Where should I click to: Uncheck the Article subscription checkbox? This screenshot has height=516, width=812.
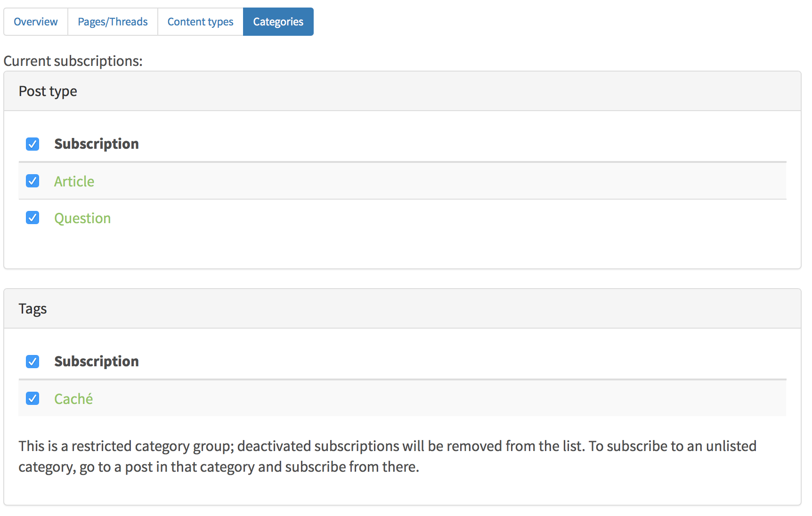(32, 181)
